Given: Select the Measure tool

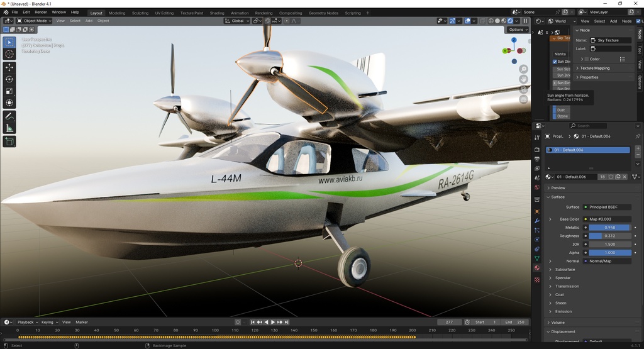Looking at the screenshot, I should (9, 128).
